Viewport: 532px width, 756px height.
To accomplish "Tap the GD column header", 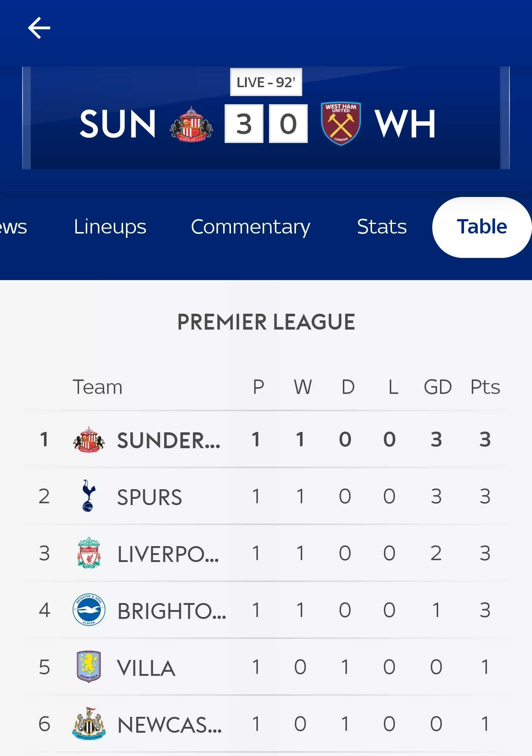I will click(437, 387).
